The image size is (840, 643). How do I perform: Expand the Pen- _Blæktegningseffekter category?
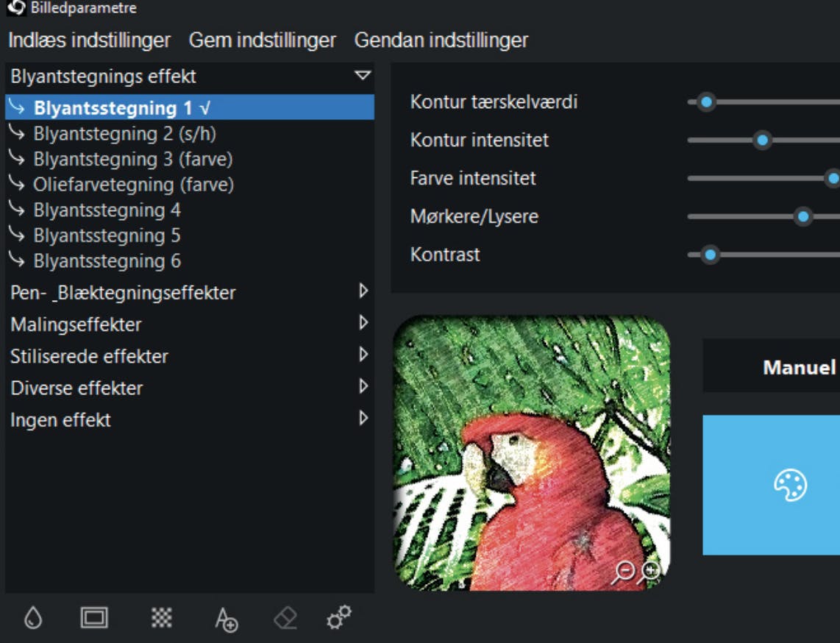[363, 291]
